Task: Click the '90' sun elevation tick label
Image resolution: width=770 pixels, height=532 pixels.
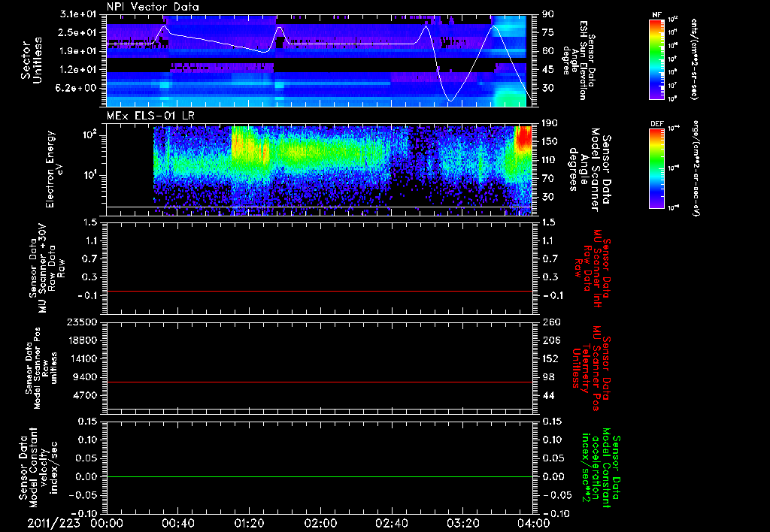Action: 547,14
